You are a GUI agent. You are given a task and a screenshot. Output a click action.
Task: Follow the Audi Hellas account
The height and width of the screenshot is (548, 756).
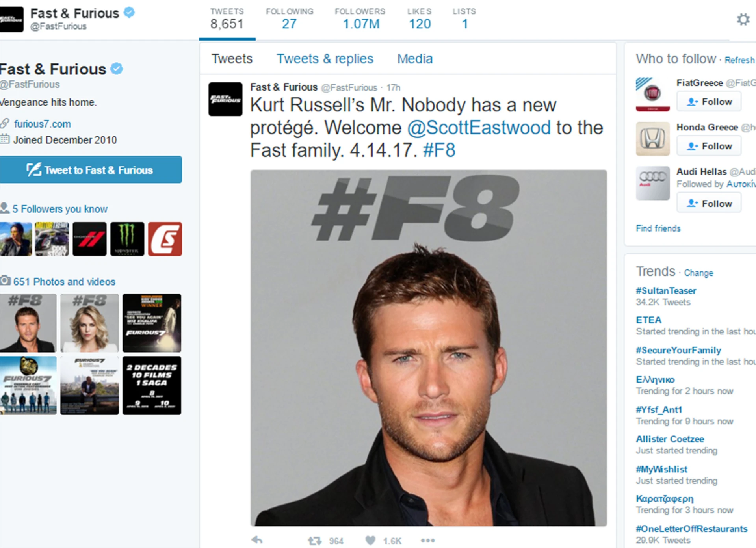tap(709, 203)
